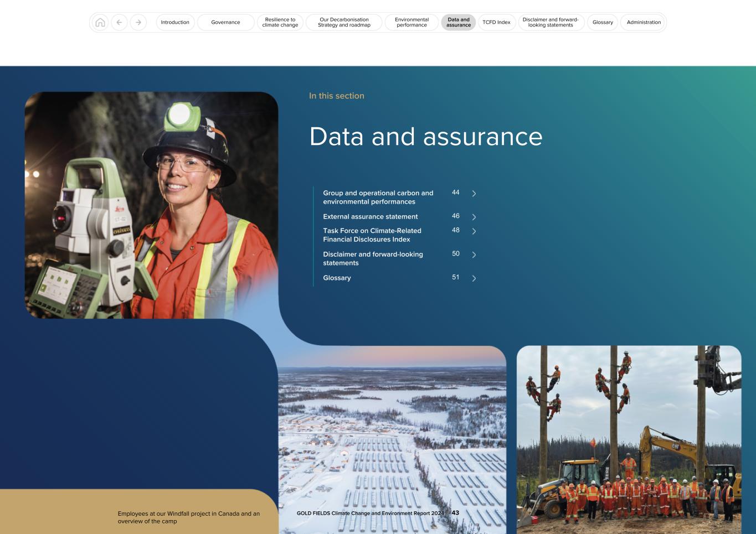The height and width of the screenshot is (534, 756).
Task: Switch to the Governance section tab
Action: pyautogui.click(x=225, y=22)
